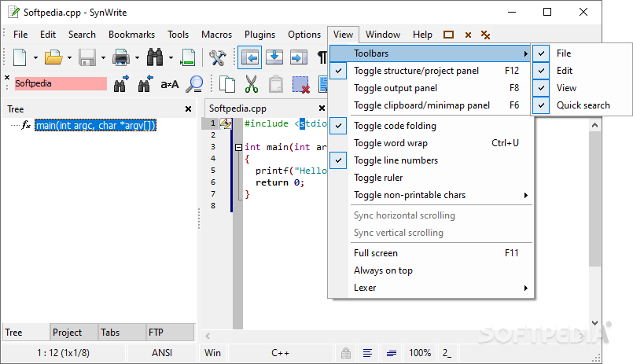Expand Toggle non-printable chars submenu
Image resolution: width=633 pixels, height=364 pixels.
430,195
